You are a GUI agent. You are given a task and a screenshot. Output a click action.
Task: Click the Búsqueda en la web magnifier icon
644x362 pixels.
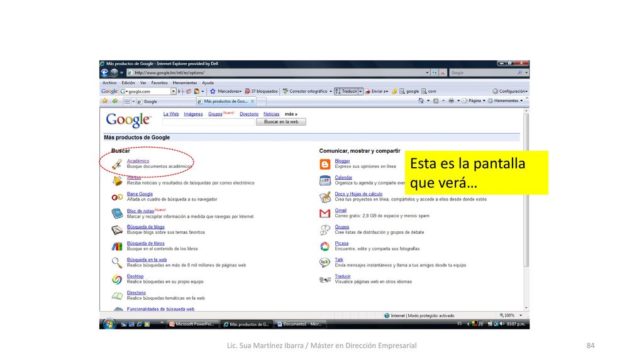click(x=117, y=263)
